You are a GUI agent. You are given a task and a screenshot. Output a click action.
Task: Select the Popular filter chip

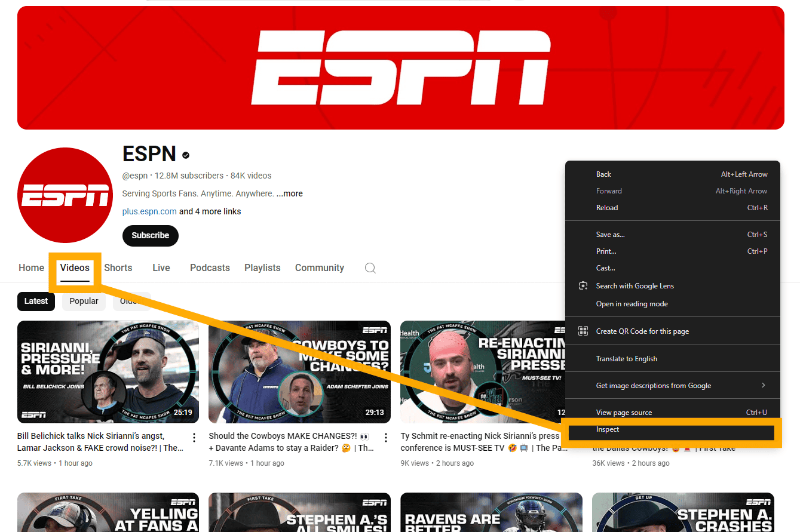[x=84, y=301]
